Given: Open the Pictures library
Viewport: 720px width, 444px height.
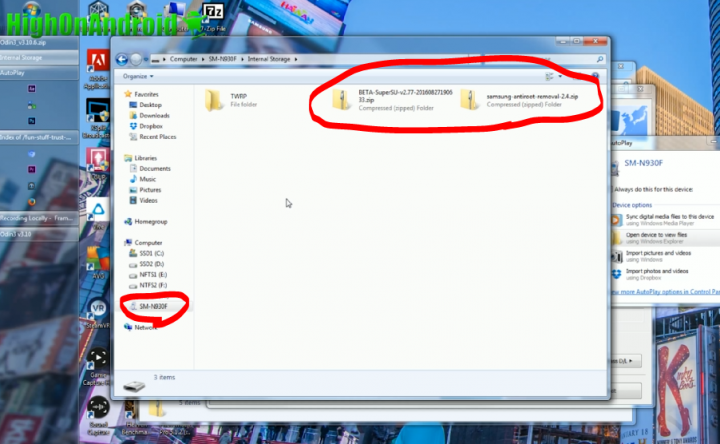Looking at the screenshot, I should click(x=145, y=190).
